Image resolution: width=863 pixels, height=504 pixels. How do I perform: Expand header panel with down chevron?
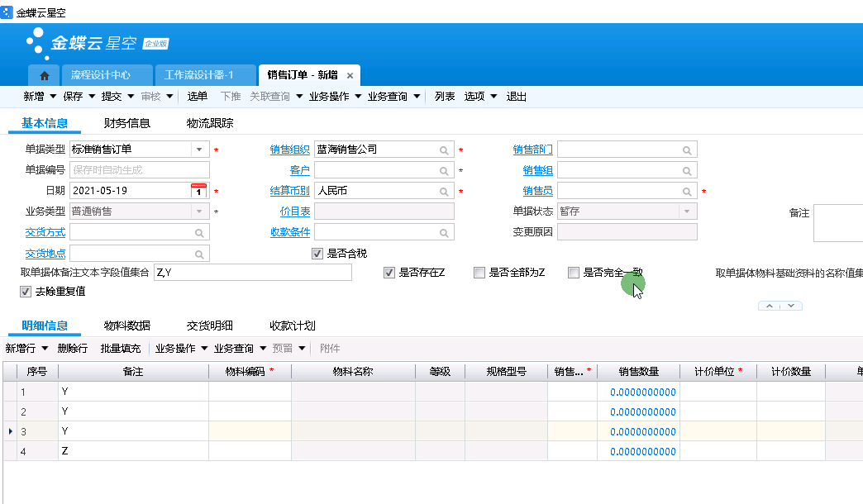point(791,306)
